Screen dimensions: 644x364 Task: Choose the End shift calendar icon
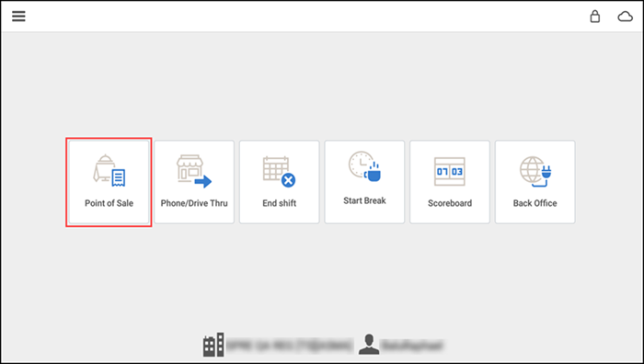pos(280,172)
